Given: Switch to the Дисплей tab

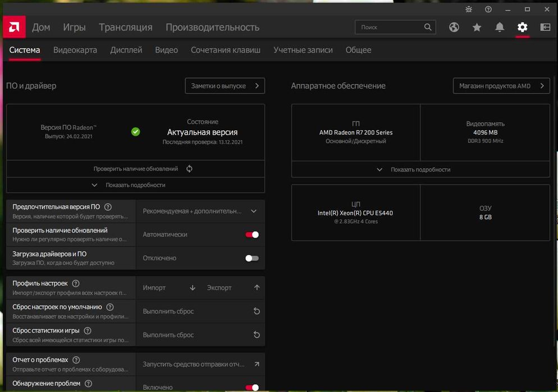Looking at the screenshot, I should pyautogui.click(x=126, y=50).
